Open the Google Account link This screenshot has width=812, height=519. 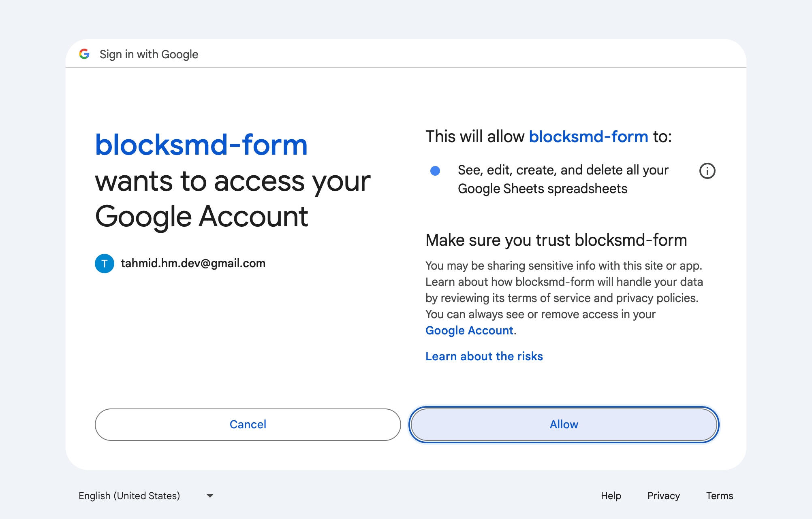click(x=470, y=330)
